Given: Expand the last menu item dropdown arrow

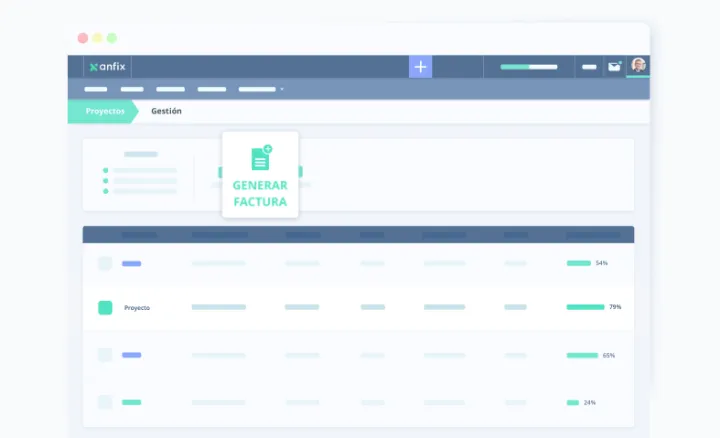Looking at the screenshot, I should click(282, 89).
